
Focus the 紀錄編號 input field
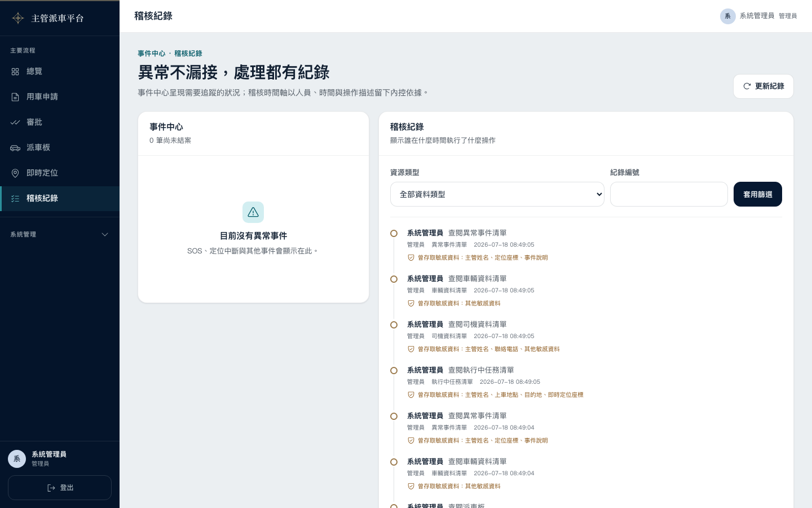[669, 194]
